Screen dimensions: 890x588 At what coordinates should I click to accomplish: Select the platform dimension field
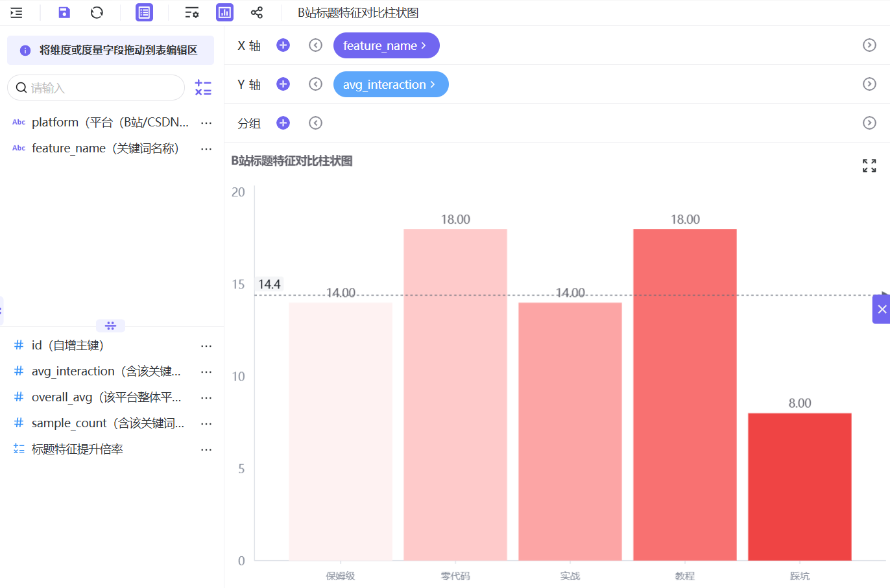110,122
